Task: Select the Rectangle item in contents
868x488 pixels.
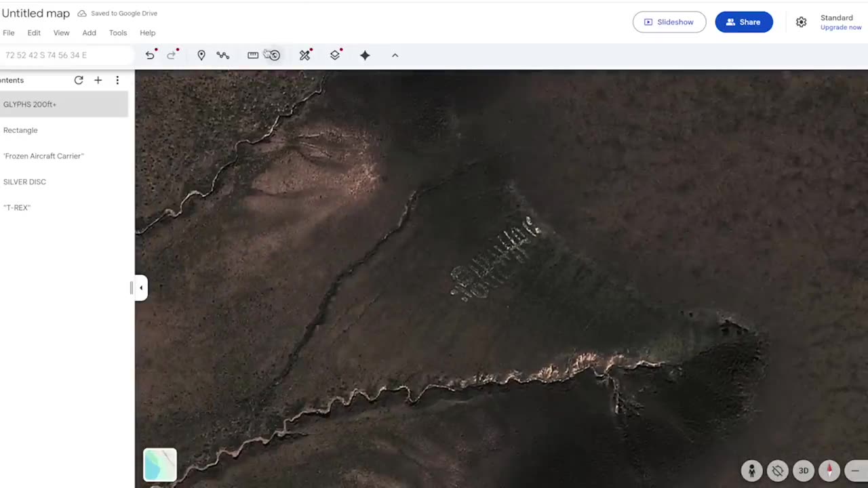Action: coord(64,130)
